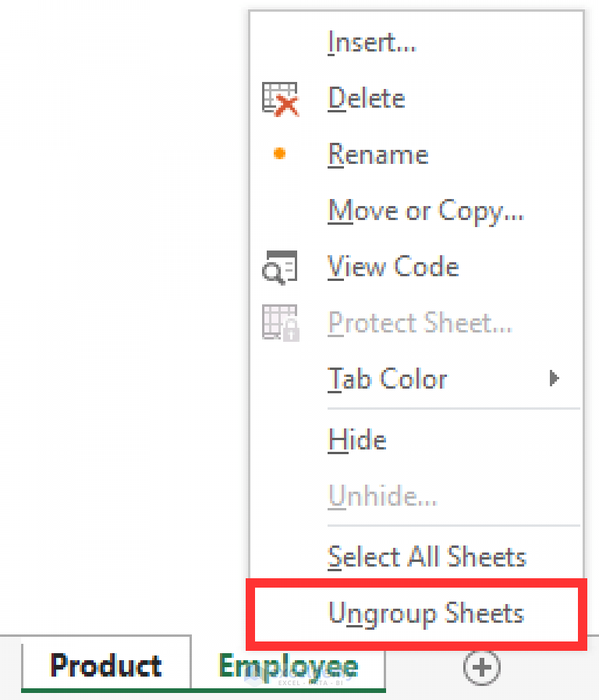The height and width of the screenshot is (700, 599).
Task: Click Delete in the context menu
Action: tap(366, 98)
